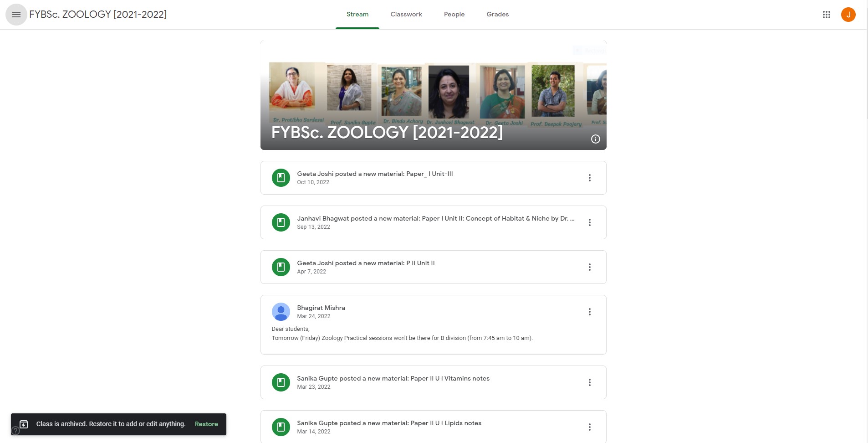This screenshot has width=868, height=443.
Task: Open options menu for Bhagirat Mishra's announcement
Action: click(x=589, y=312)
